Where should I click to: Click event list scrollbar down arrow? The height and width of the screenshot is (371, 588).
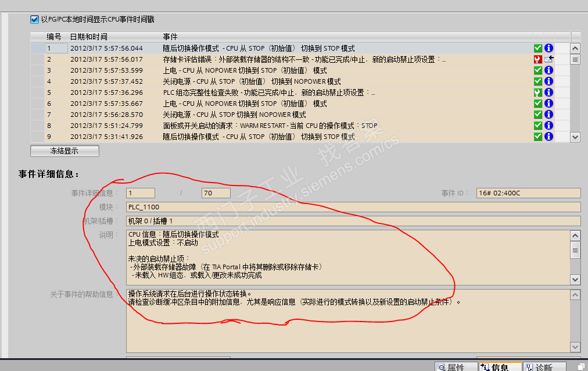pos(575,137)
